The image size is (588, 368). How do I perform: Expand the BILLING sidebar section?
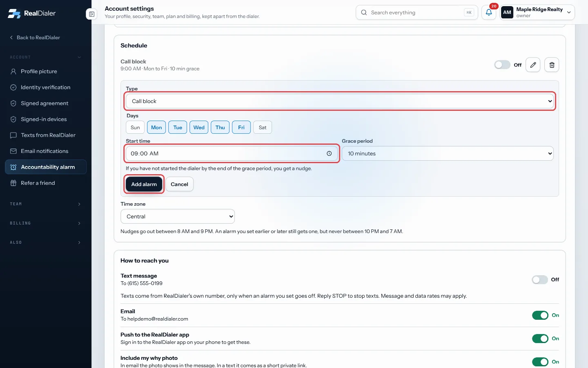point(46,223)
